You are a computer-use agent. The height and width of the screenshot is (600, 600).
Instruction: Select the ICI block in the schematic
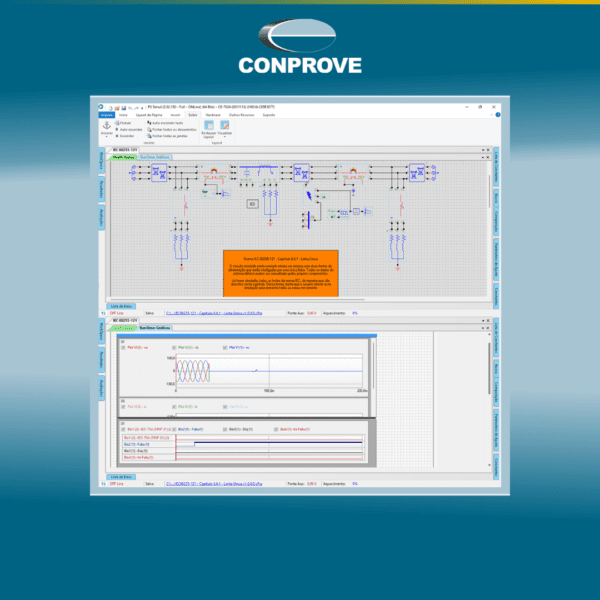[252, 204]
